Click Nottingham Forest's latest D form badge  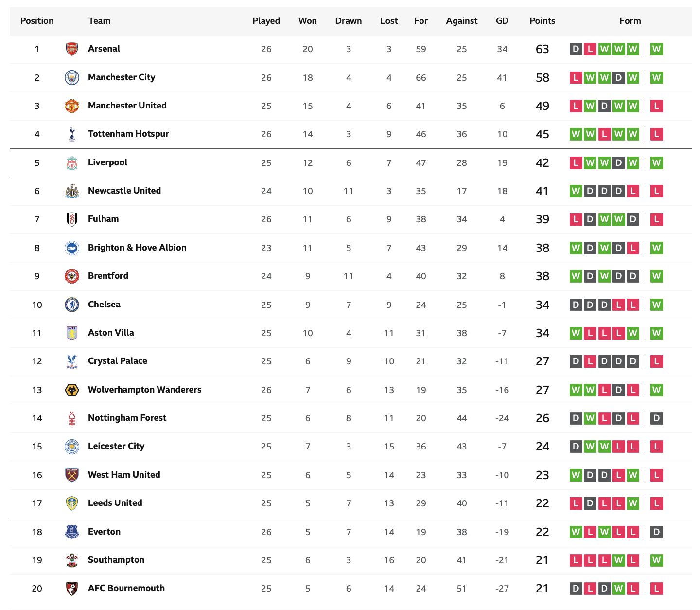(656, 418)
